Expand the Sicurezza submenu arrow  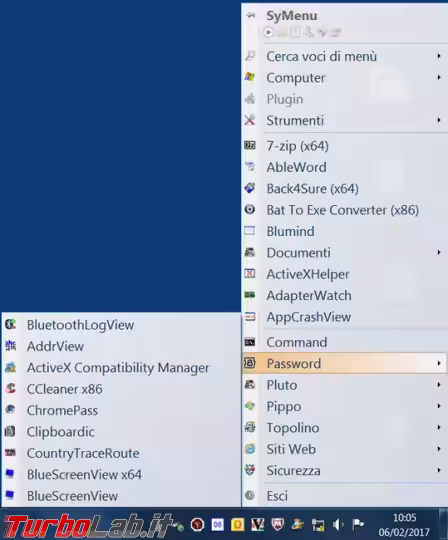coord(439,470)
